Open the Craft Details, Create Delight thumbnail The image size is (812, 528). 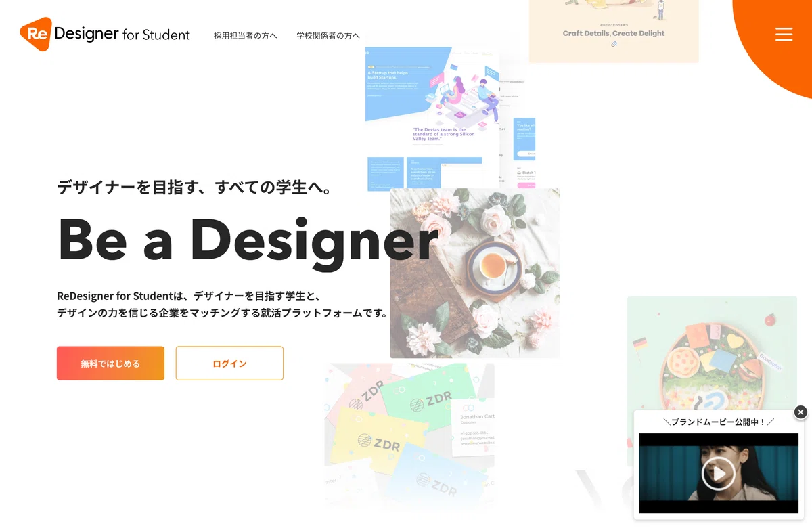pyautogui.click(x=614, y=31)
